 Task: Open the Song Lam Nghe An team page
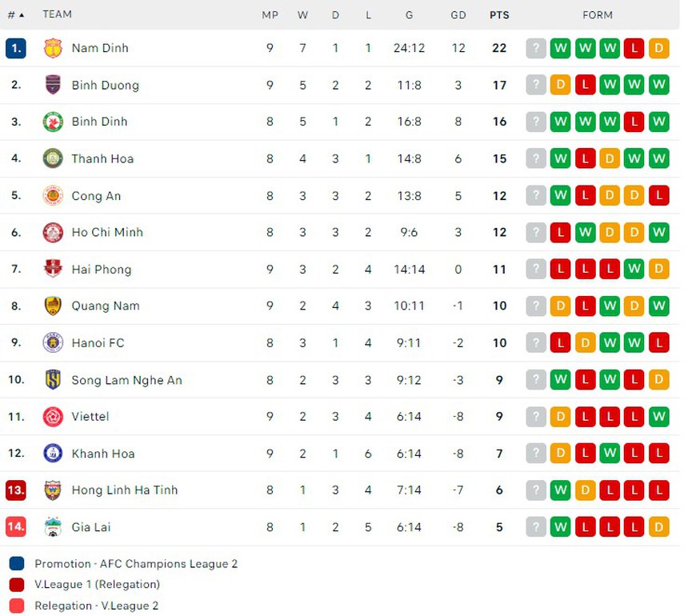(126, 379)
